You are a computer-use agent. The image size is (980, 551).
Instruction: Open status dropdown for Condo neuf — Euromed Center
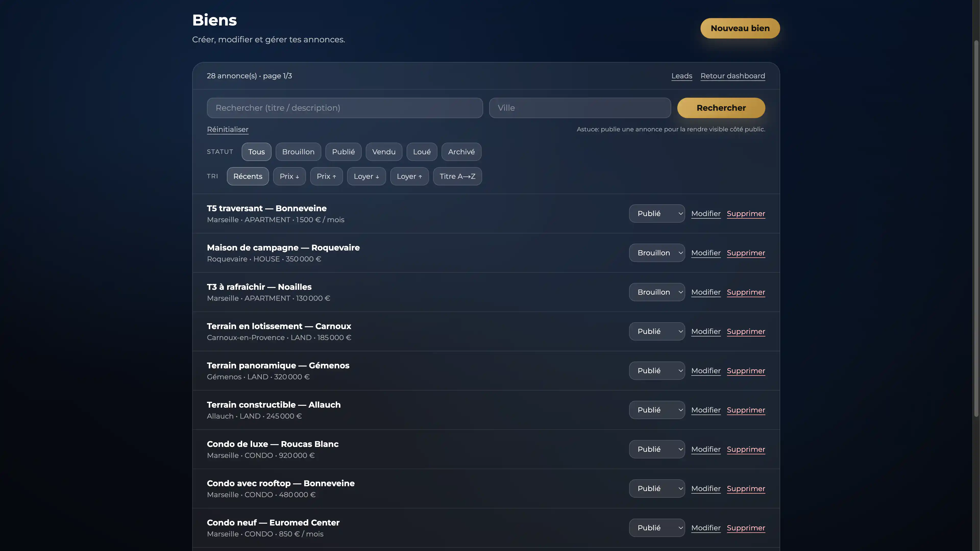point(657,528)
